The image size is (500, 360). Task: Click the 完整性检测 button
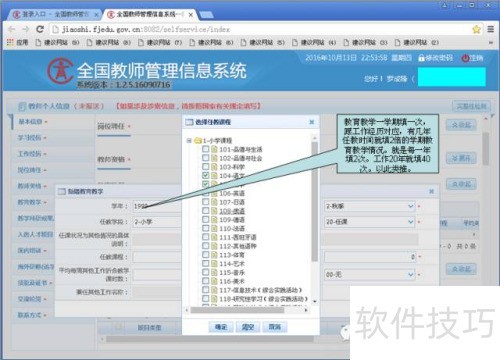[x=471, y=106]
